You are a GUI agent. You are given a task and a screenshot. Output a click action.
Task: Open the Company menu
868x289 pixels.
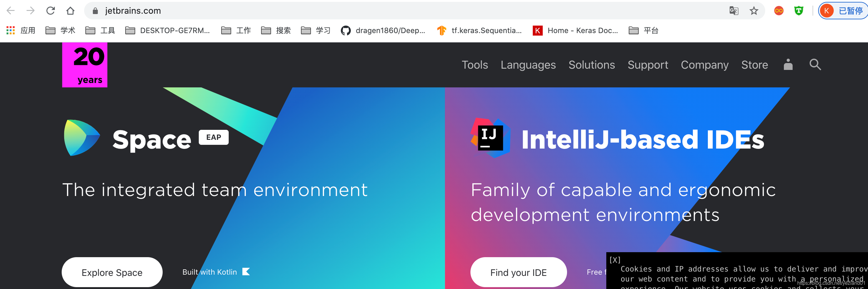(704, 65)
